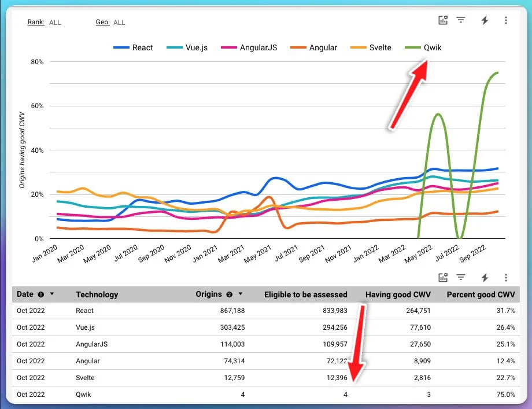Toggle Vue.js series in the legend
The width and height of the screenshot is (532, 409).
pos(187,47)
